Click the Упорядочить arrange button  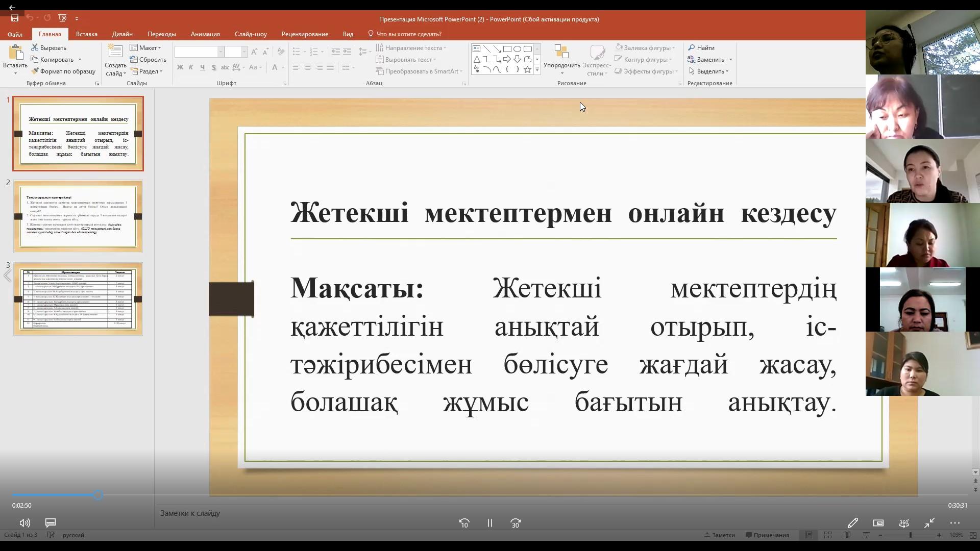(x=562, y=59)
